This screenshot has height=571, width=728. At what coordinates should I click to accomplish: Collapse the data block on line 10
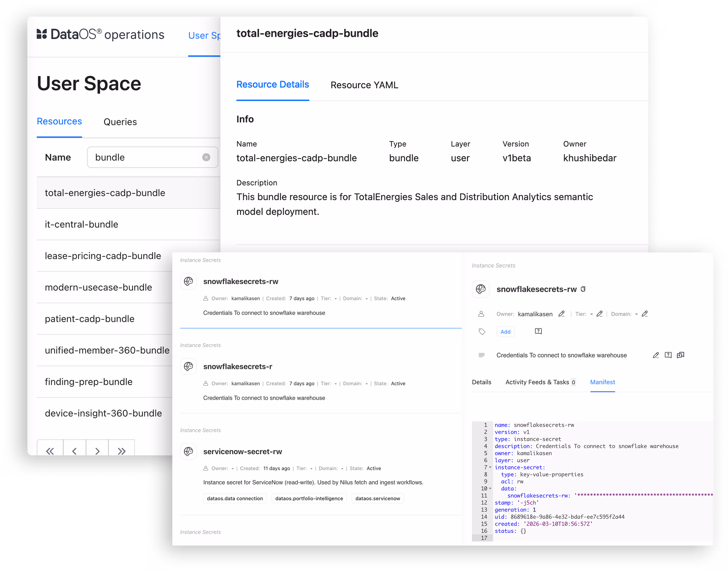[x=490, y=489]
